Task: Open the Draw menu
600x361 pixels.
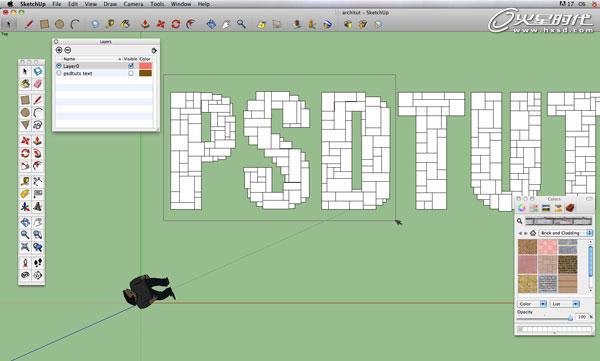Action: click(x=110, y=4)
